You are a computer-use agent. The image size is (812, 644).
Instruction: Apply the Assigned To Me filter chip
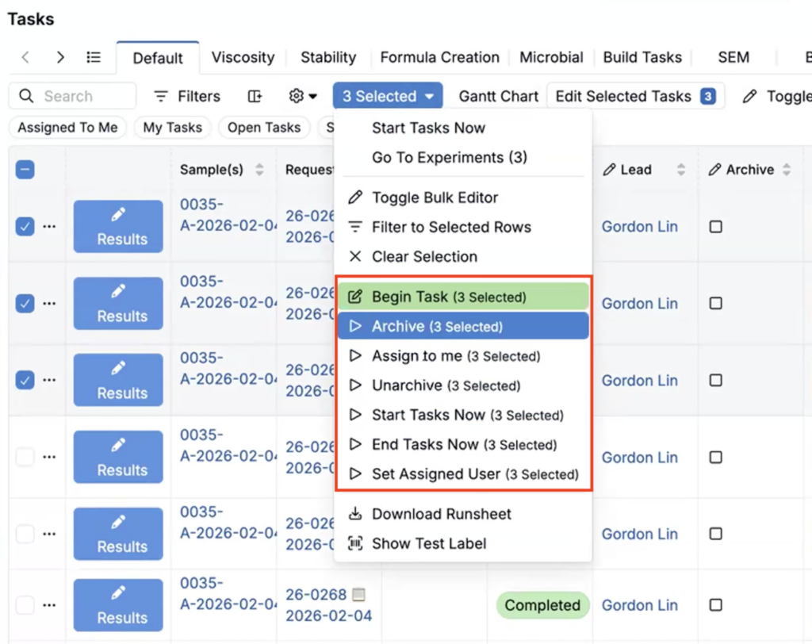click(67, 128)
